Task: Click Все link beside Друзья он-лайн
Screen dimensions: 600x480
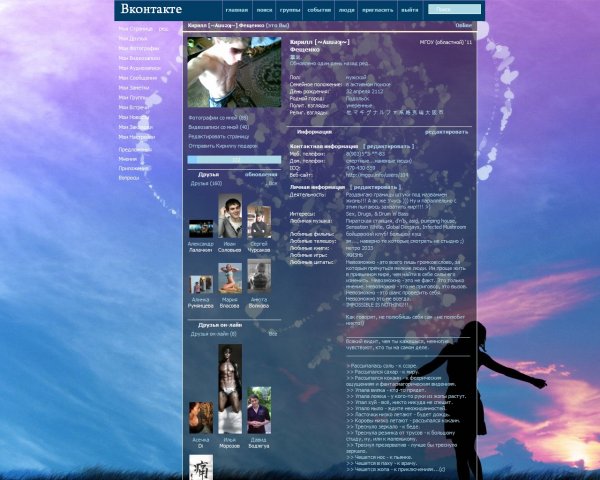Action: [x=272, y=334]
